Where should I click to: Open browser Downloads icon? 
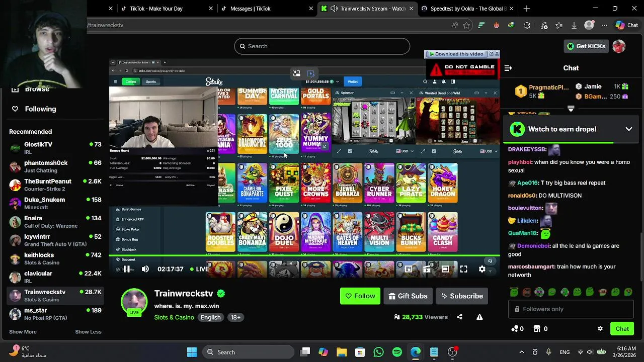[x=574, y=25]
